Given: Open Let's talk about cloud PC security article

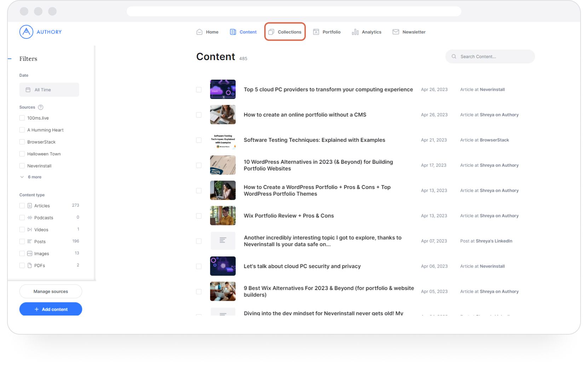Looking at the screenshot, I should click(x=302, y=266).
